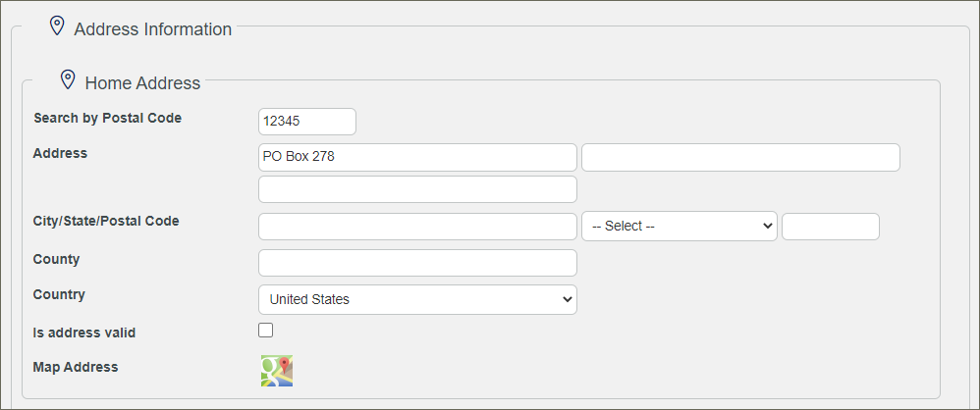The height and width of the screenshot is (410, 980).
Task: Focus the City text field
Action: pos(417,227)
